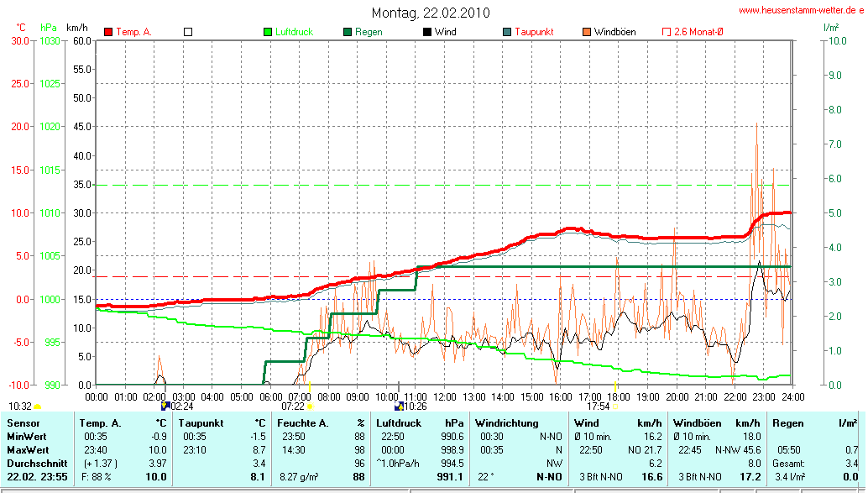Select the Windrichtung column header
Viewport: 868px width, 493px height.
pyautogui.click(x=508, y=422)
